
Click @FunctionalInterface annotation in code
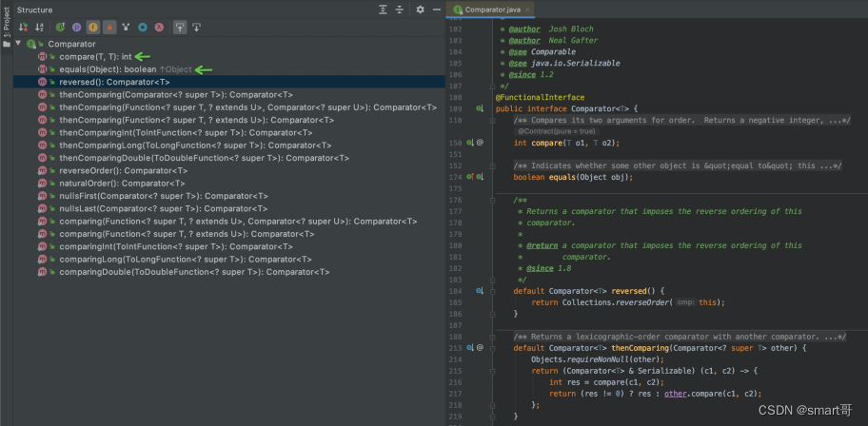pyautogui.click(x=540, y=97)
